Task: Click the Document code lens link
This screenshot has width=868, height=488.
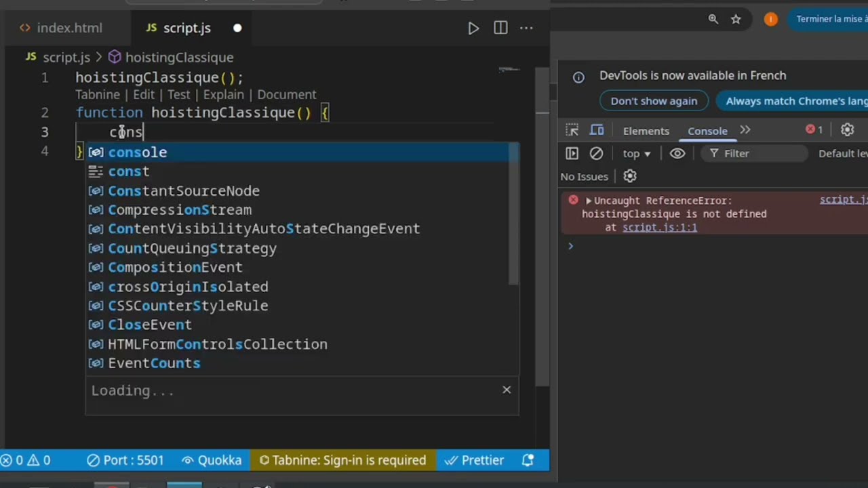Action: point(287,95)
